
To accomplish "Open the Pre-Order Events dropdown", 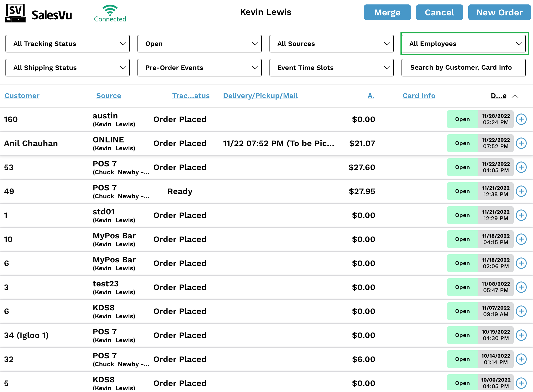I will point(200,68).
